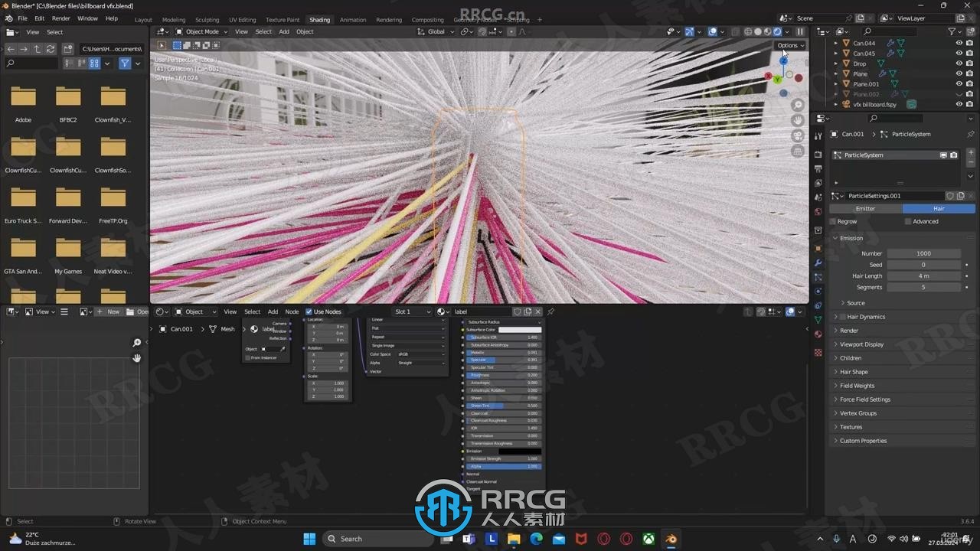Viewport: 980px width, 551px height.
Task: Switch perspective/orthographic projection gizmo
Action: (798, 152)
